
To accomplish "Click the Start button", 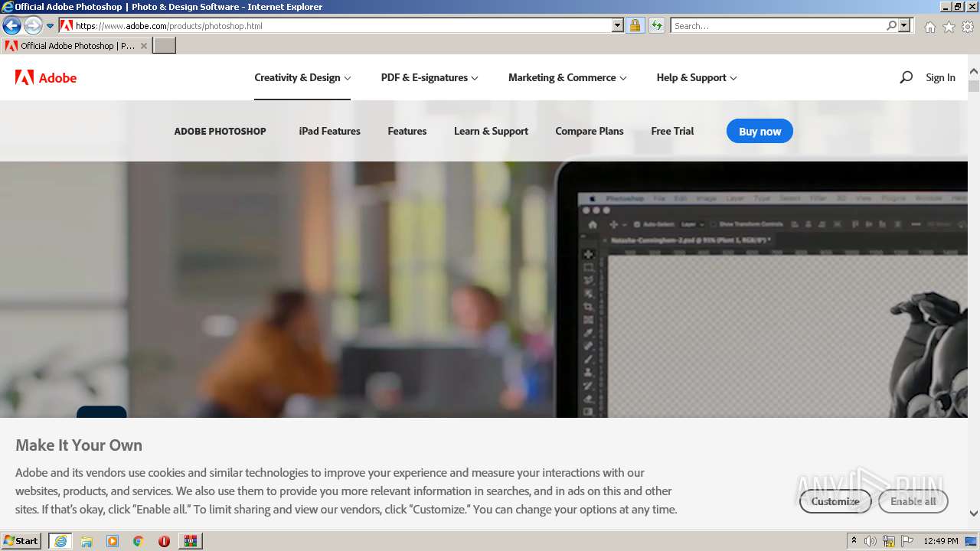I will click(x=21, y=541).
